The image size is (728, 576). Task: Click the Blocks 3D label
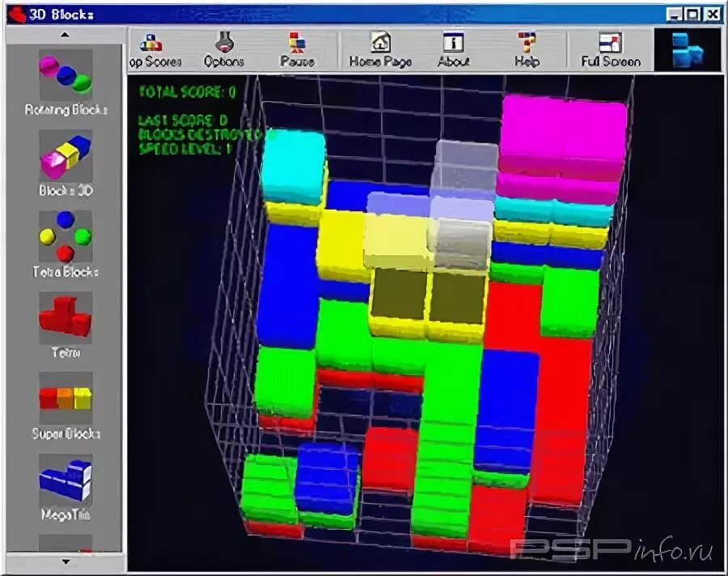pos(66,191)
